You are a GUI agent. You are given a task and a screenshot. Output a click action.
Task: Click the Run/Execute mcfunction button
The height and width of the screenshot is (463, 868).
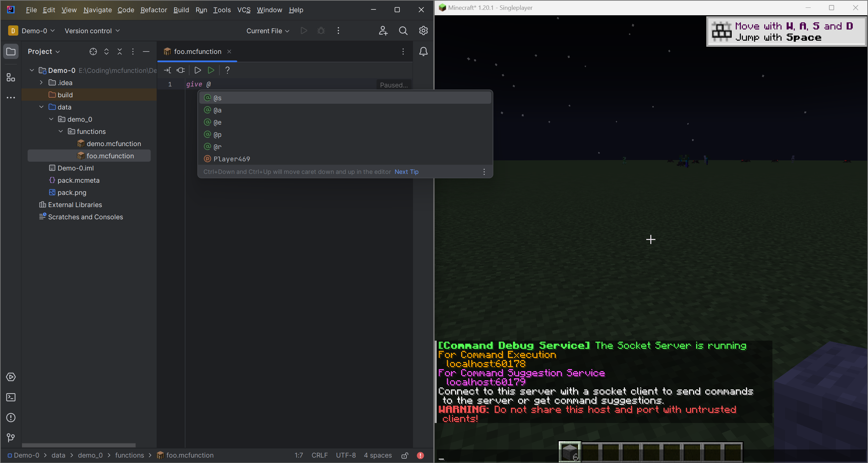click(211, 70)
